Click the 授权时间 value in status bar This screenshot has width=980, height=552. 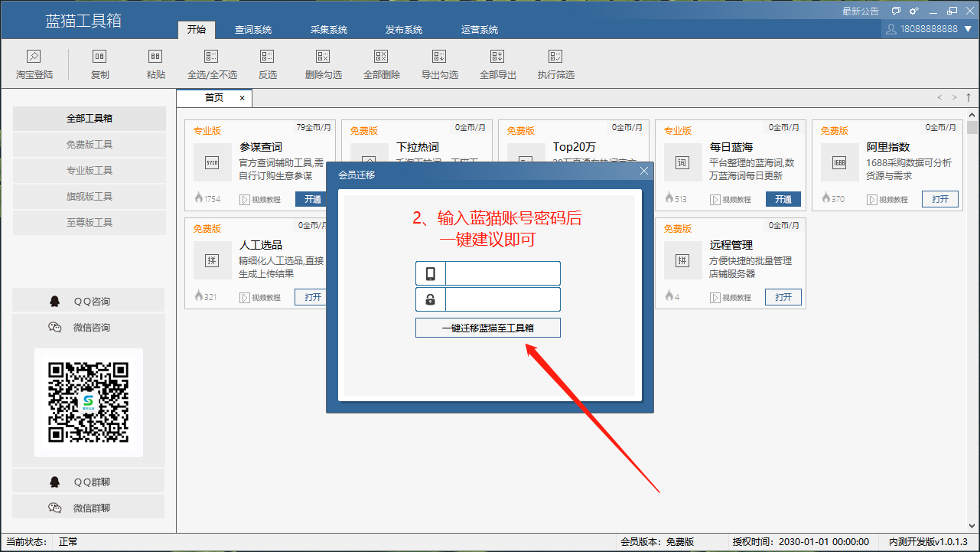(x=823, y=542)
